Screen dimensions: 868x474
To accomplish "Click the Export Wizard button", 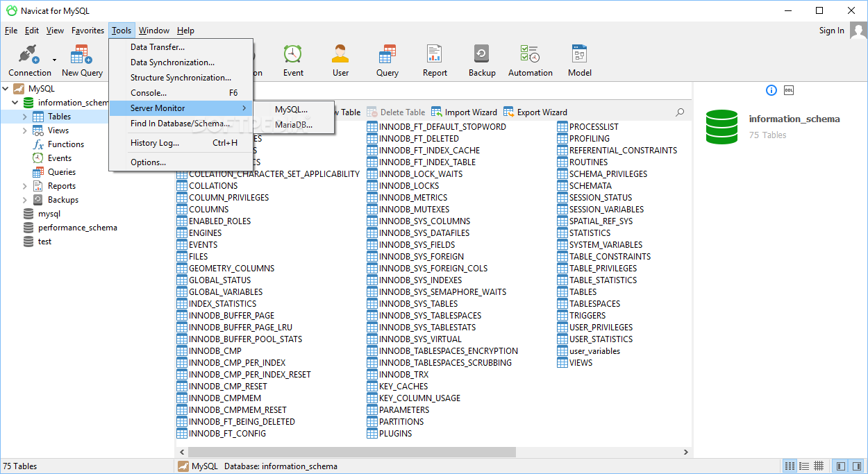I will click(535, 112).
